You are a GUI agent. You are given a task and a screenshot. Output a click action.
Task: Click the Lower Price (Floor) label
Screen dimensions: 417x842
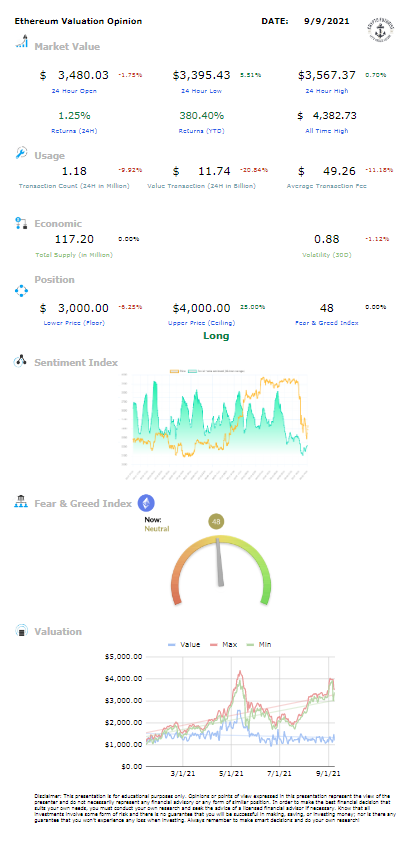(74, 323)
